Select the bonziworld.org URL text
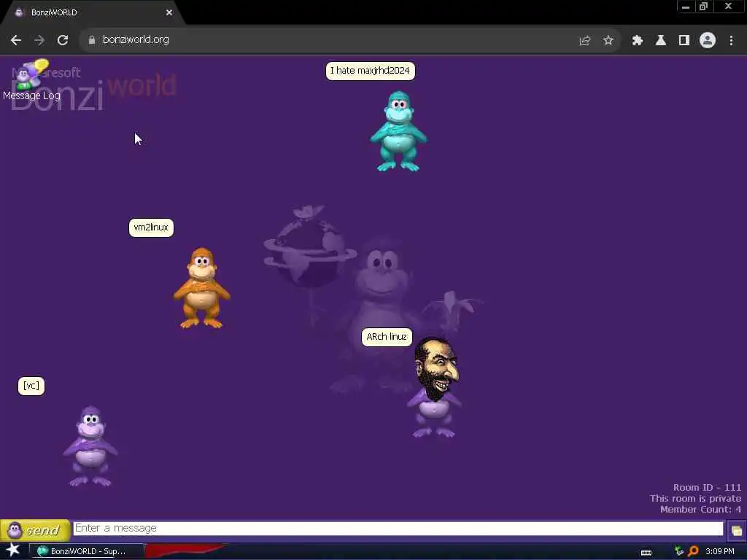The width and height of the screenshot is (747, 560). click(136, 39)
